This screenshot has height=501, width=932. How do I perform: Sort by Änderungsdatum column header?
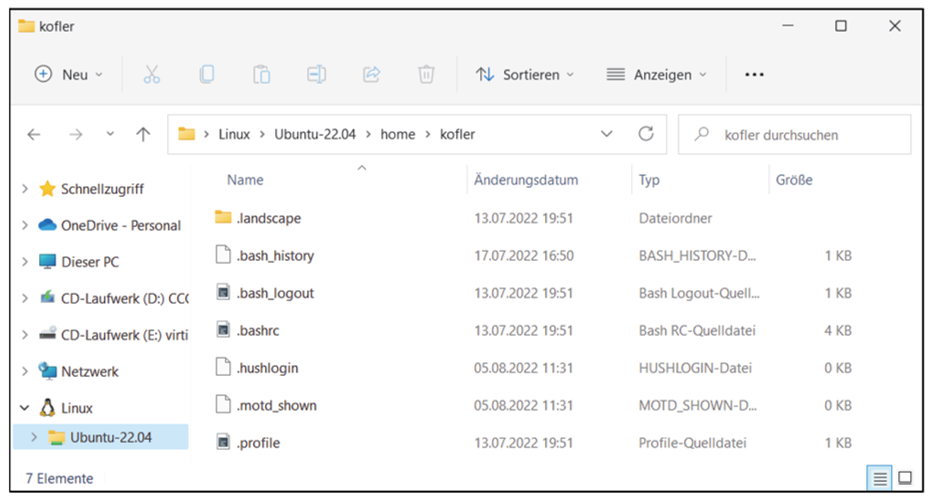[x=526, y=180]
